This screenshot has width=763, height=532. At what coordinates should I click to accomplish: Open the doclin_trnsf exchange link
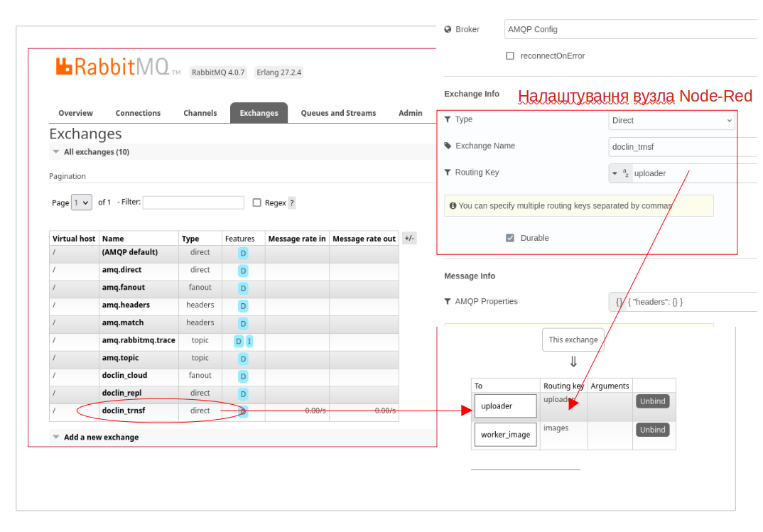pyautogui.click(x=124, y=411)
